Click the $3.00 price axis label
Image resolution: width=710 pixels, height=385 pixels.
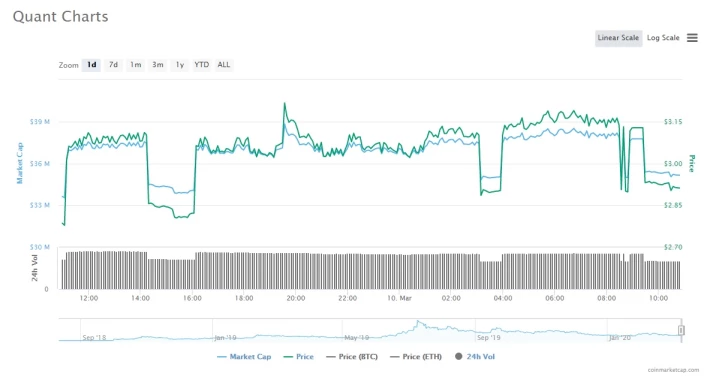[x=673, y=164]
